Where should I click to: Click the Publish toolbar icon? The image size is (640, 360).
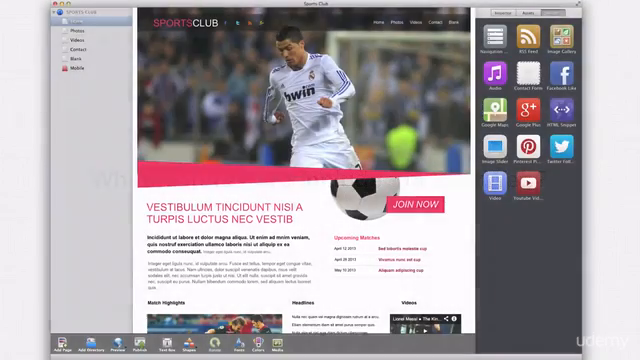pos(140,344)
